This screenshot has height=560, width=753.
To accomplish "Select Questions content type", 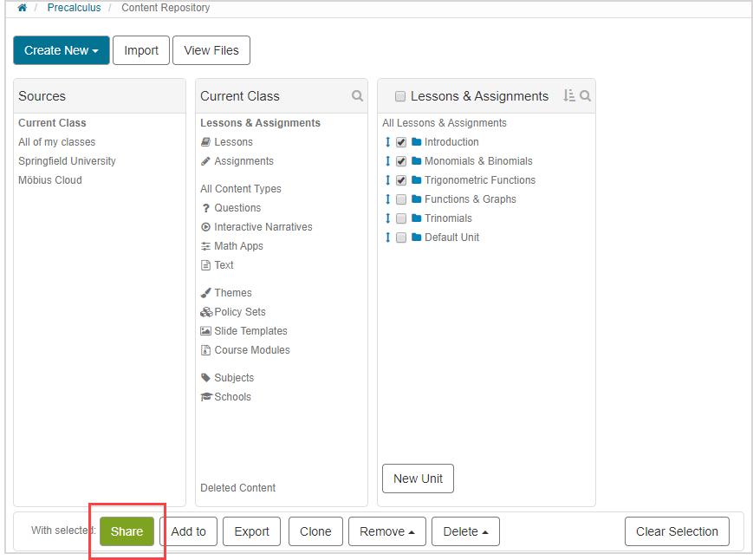I will [237, 208].
